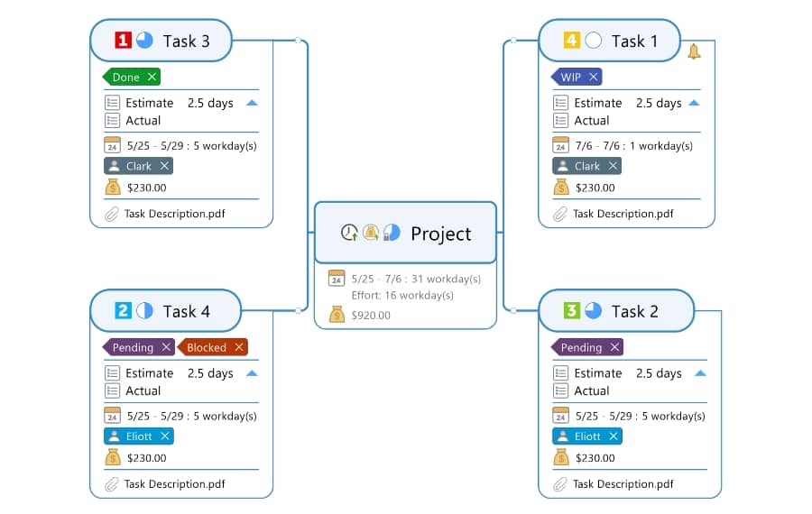
Task: Click the money bag cost icon under Project
Action: (x=337, y=315)
